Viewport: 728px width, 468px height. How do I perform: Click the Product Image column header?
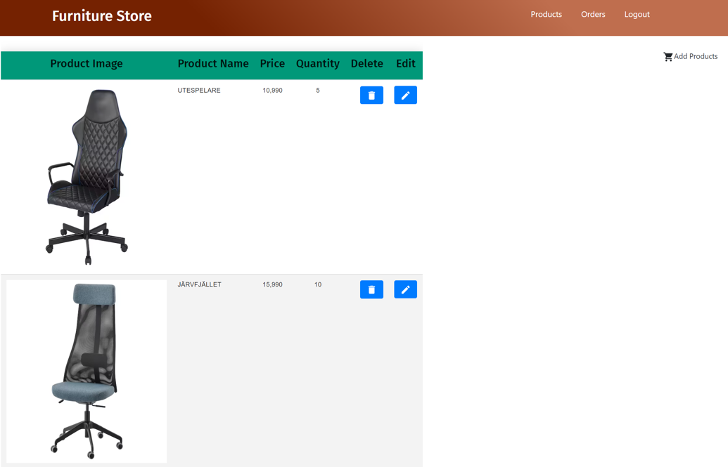(x=86, y=64)
